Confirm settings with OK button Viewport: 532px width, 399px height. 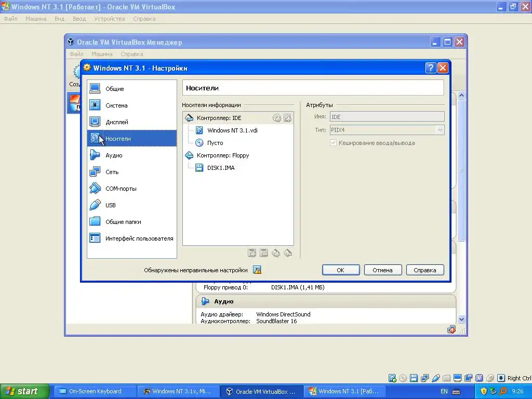click(x=341, y=270)
